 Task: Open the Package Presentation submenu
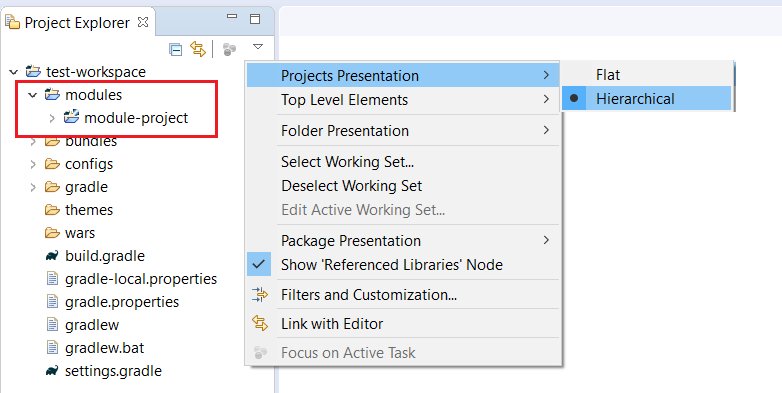pos(403,240)
